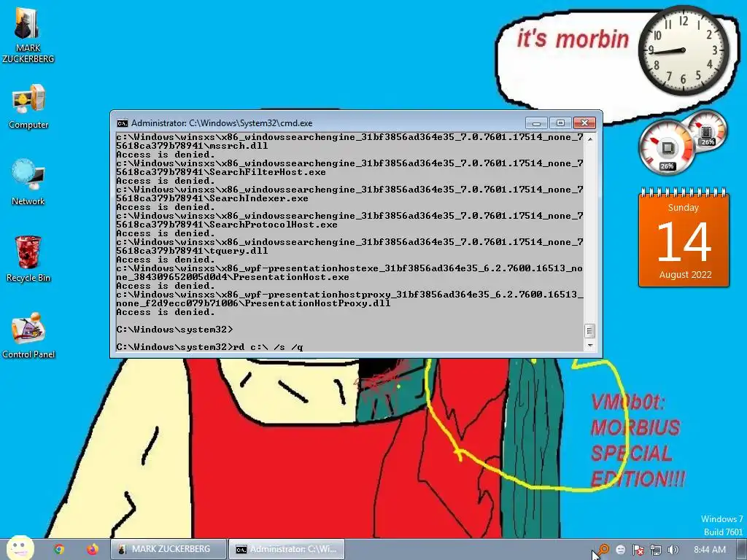Click the Show desktop button at taskbar end

(x=742, y=550)
